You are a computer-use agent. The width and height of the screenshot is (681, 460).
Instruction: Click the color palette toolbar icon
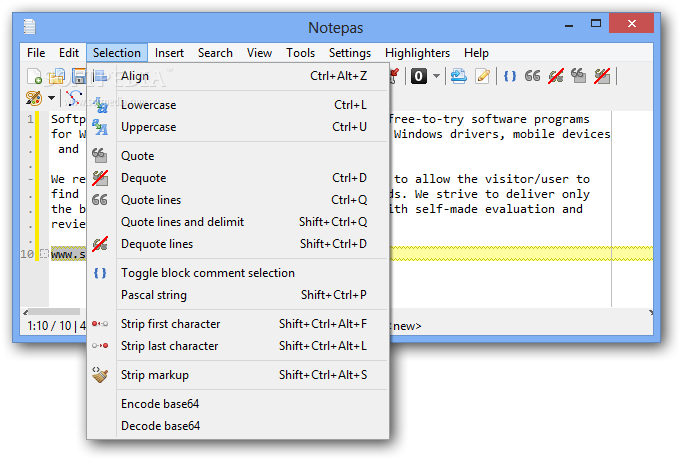34,98
